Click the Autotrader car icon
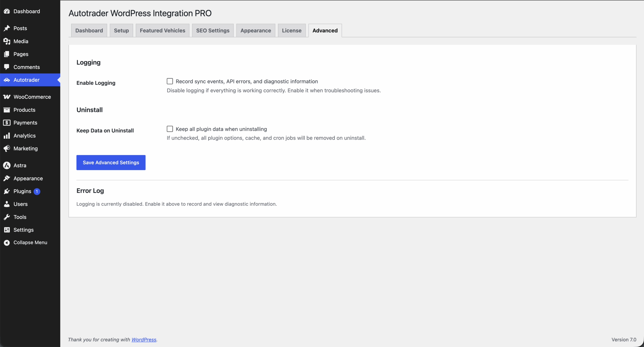This screenshot has width=644, height=347. (7, 80)
